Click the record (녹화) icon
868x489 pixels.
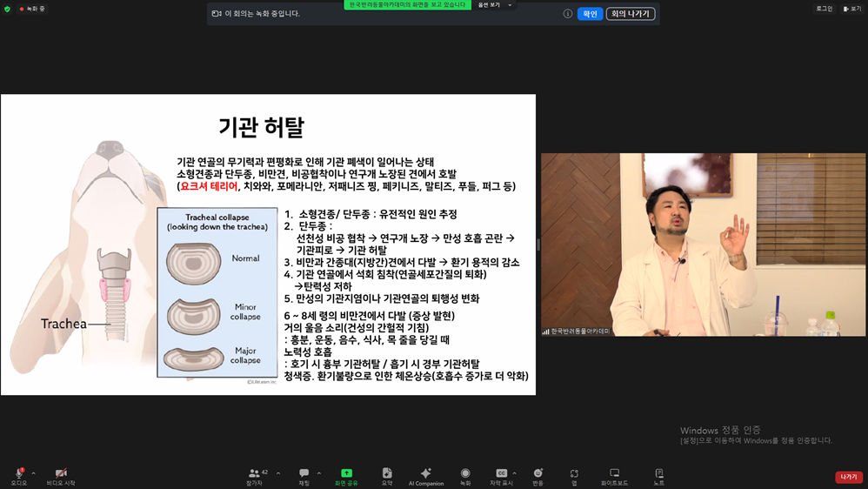click(465, 473)
